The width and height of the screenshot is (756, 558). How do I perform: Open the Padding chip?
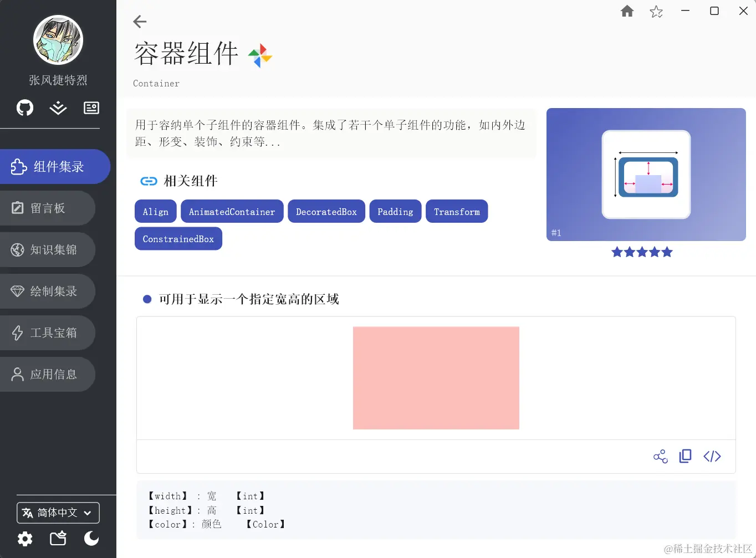click(x=395, y=211)
